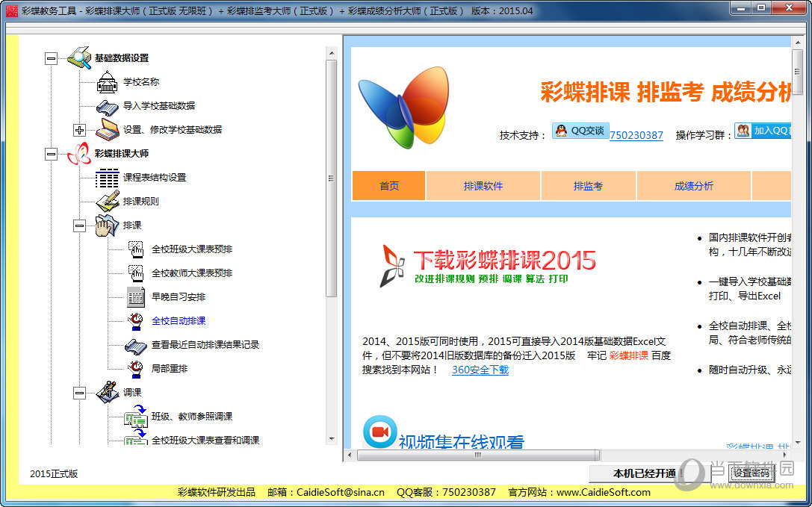Click the 下载彩蝶排课2015 butterfly logo
This screenshot has width=812, height=507.
tap(392, 266)
